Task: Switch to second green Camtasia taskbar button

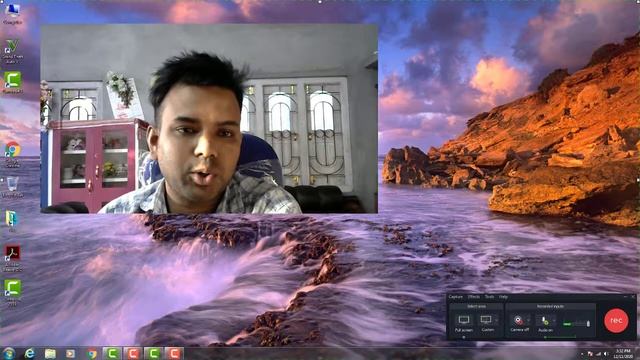Action: pyautogui.click(x=153, y=353)
